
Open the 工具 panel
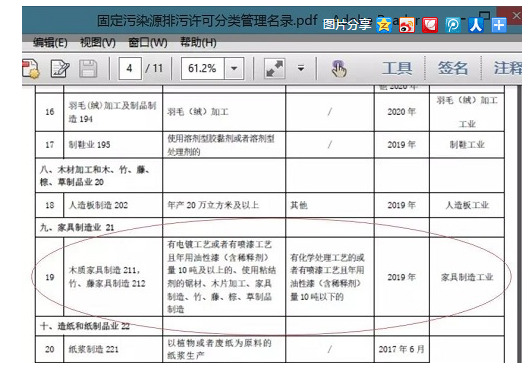(397, 69)
